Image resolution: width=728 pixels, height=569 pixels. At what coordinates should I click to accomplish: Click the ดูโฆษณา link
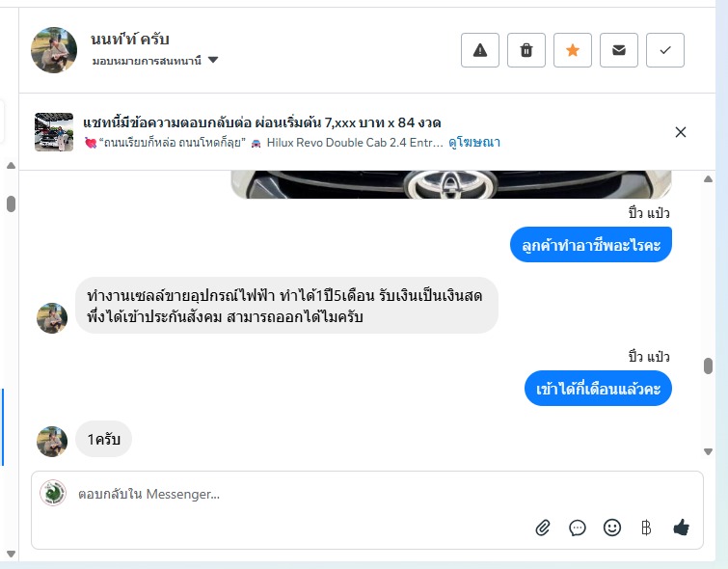474,142
